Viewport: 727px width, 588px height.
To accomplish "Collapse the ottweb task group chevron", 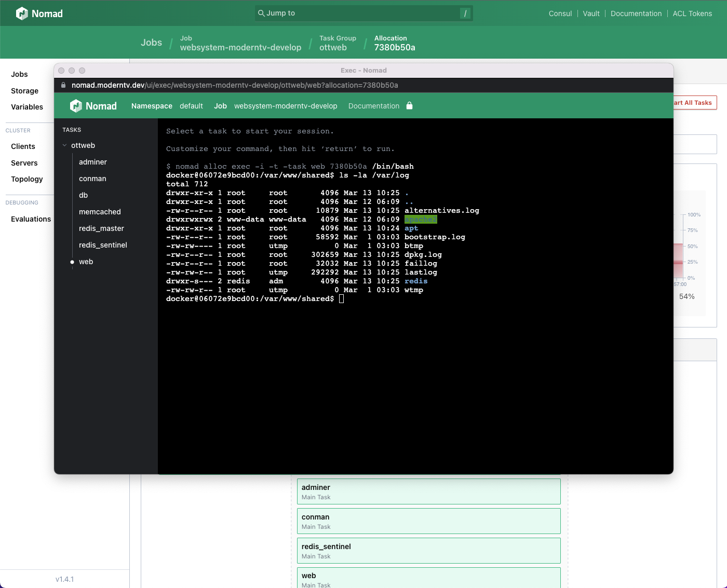I will (x=65, y=145).
